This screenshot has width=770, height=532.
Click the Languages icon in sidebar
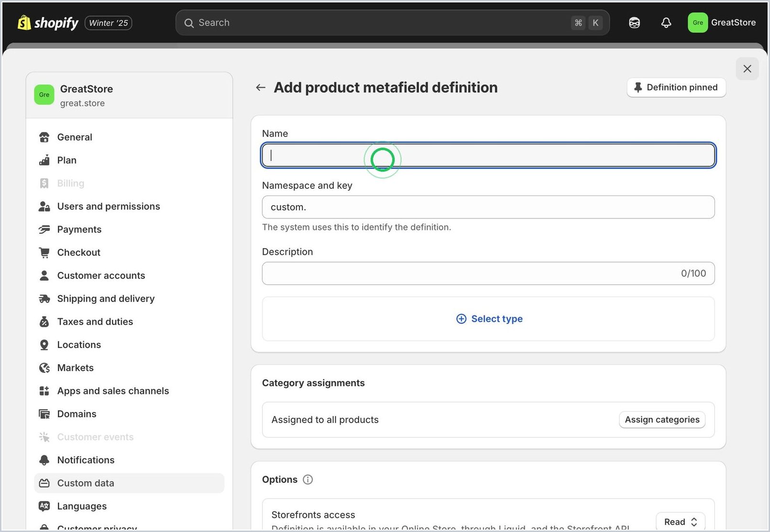coord(44,506)
